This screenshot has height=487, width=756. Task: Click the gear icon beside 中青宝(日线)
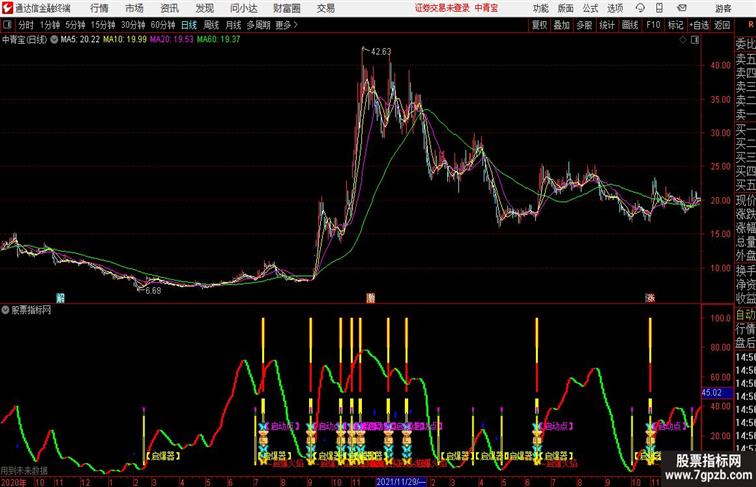[54, 40]
